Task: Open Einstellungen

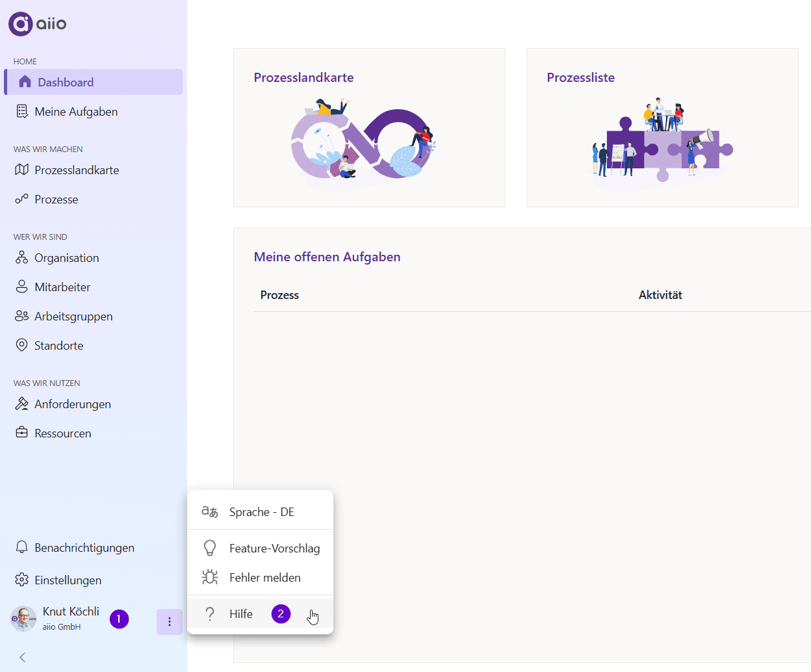Action: tap(94, 580)
